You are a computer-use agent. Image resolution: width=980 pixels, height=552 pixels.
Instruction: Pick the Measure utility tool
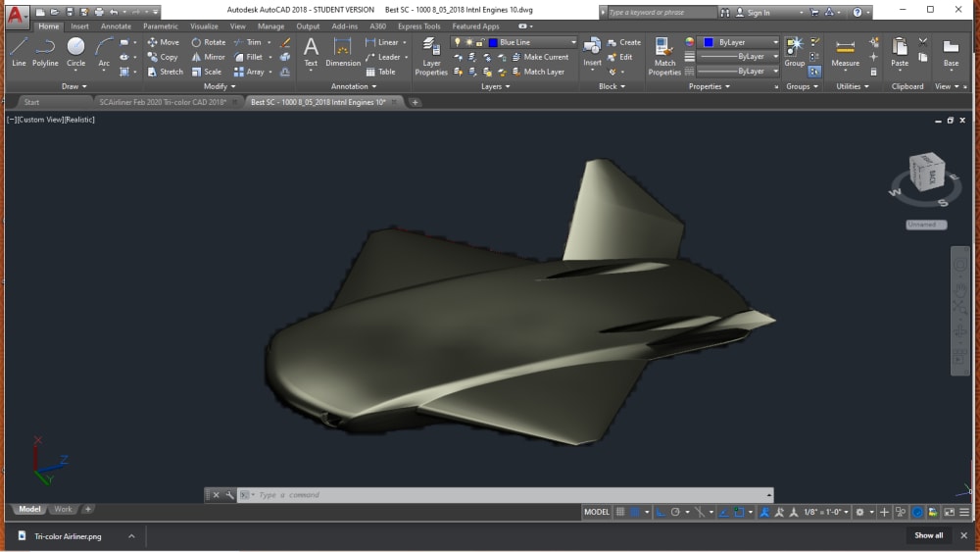pos(845,51)
